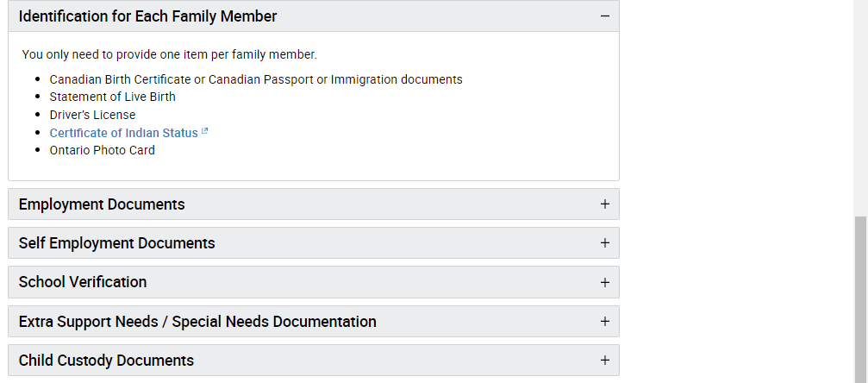
Task: Click the plus icon beside School Verification
Action: pyautogui.click(x=604, y=282)
